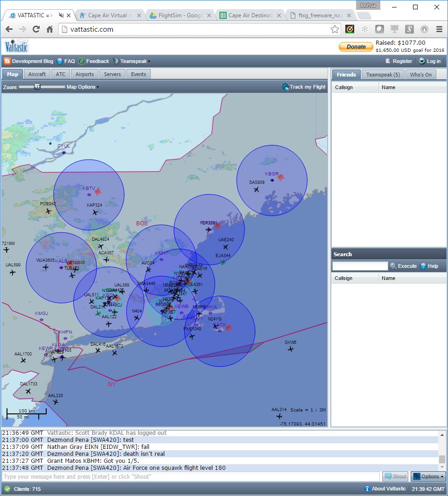The height and width of the screenshot is (496, 448).
Task: Click the POE942 aircraft icon
Action: 48,211
